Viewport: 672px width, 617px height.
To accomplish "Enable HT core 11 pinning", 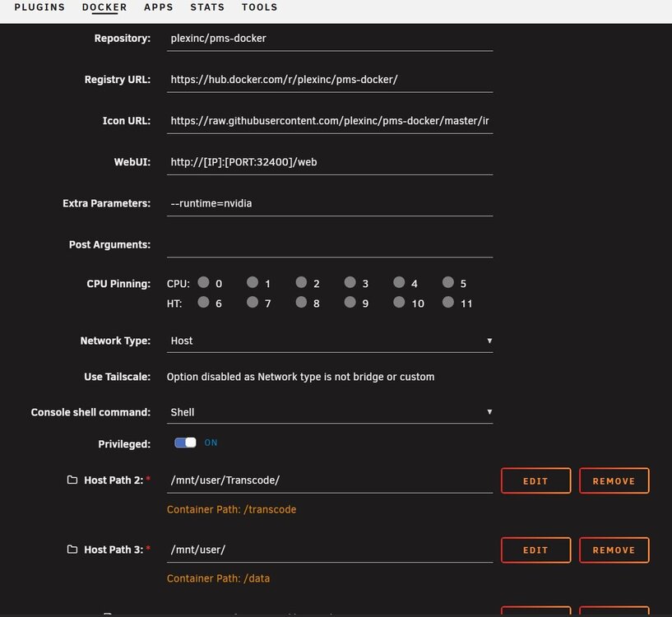I will pyautogui.click(x=447, y=302).
